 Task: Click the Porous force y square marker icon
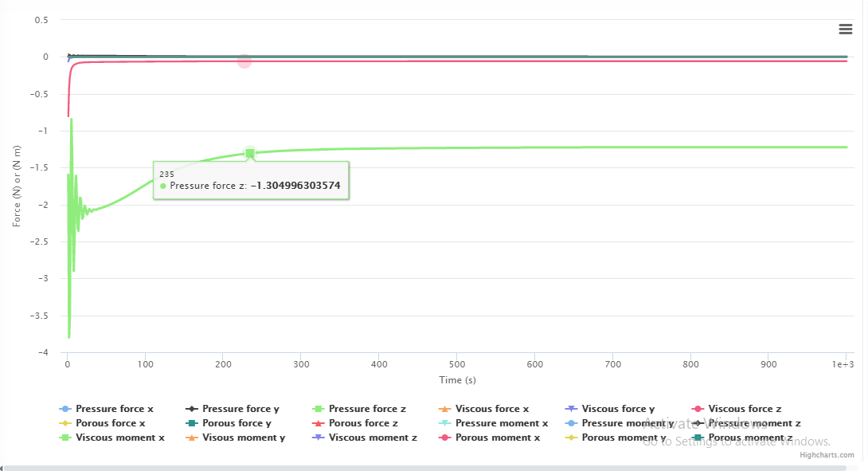point(193,423)
